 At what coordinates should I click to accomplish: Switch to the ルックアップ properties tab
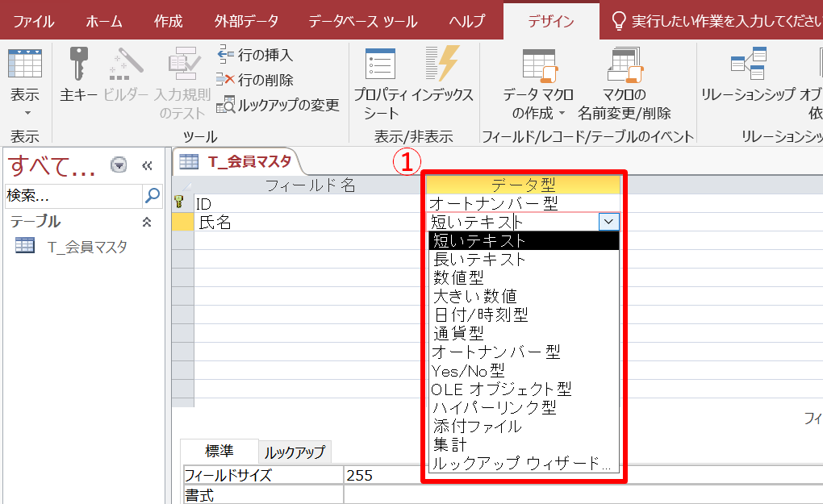pyautogui.click(x=295, y=452)
